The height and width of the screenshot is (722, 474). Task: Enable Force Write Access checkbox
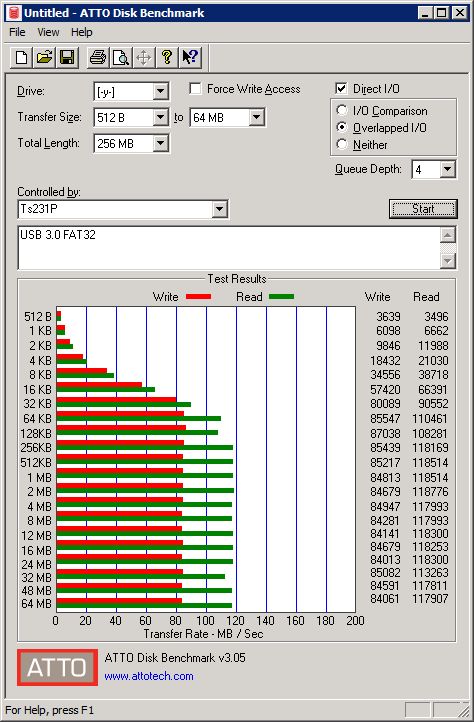point(196,88)
